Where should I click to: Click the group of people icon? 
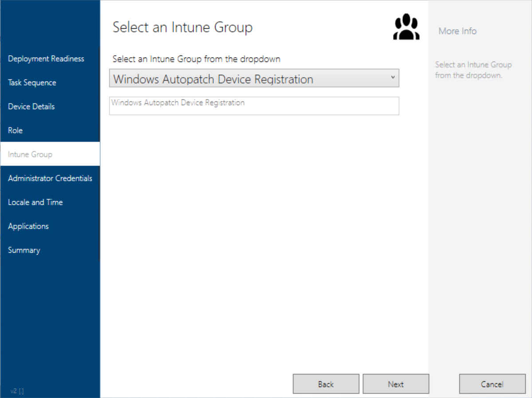406,27
